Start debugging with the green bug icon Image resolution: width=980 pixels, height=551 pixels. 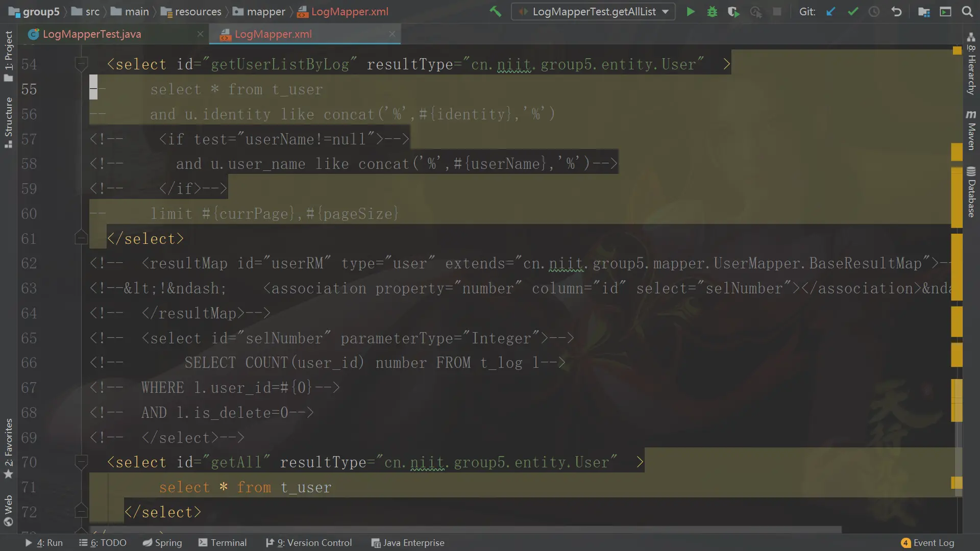(x=712, y=11)
